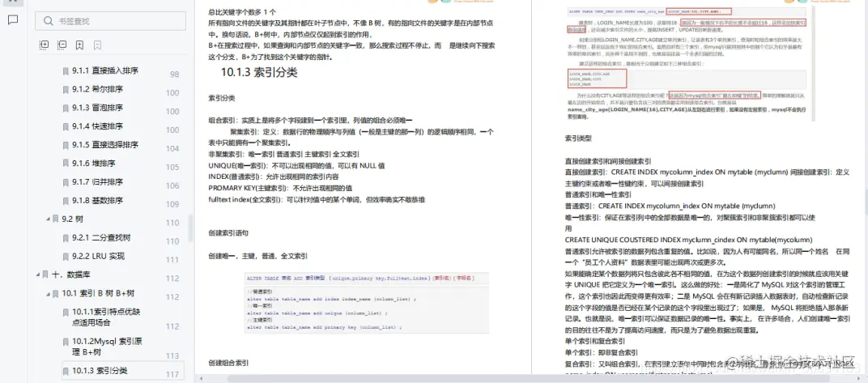Click the bookmark icon beside 9.1.5 直接选择排序

tap(66, 145)
